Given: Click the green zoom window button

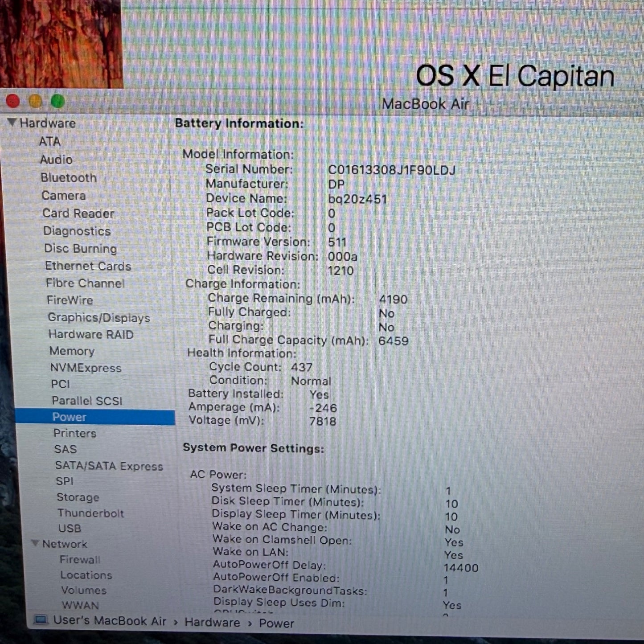Looking at the screenshot, I should tap(58, 102).
